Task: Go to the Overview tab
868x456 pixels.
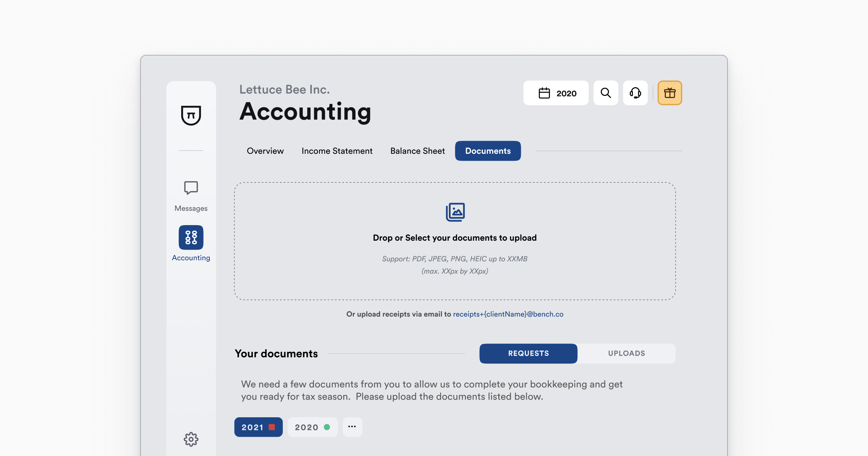Action: tap(265, 151)
